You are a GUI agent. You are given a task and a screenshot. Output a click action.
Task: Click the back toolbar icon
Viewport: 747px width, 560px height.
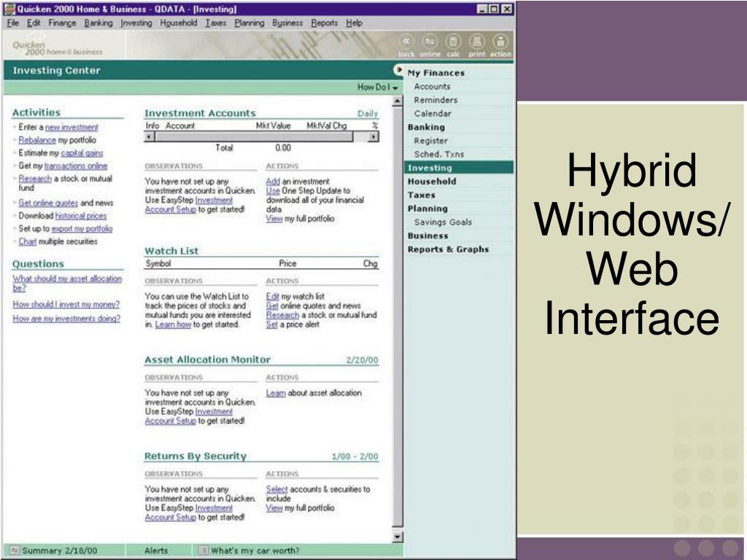coord(406,42)
